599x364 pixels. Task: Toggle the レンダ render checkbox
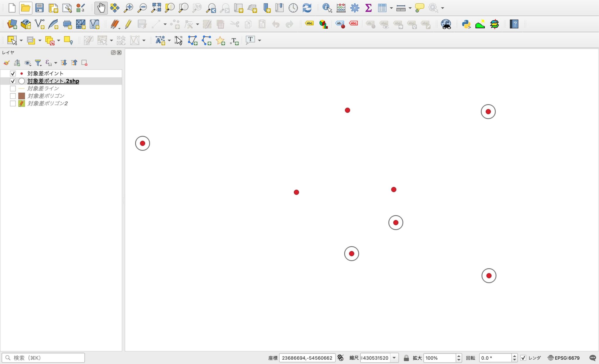click(523, 358)
